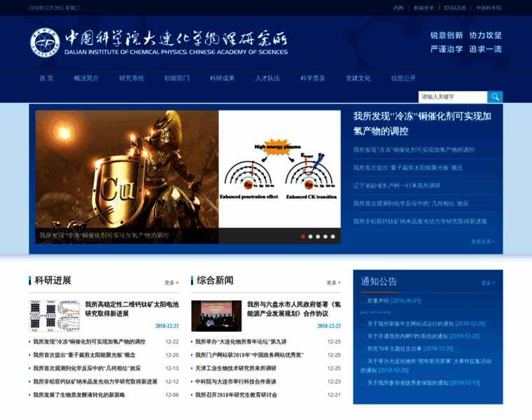Click the 内网 link in top bar
Image resolution: width=532 pixels, height=420 pixels.
[x=398, y=8]
